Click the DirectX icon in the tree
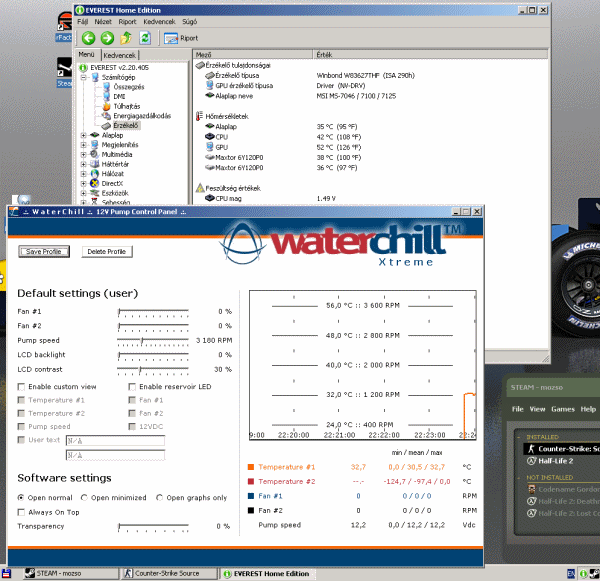Image resolution: width=600 pixels, height=581 pixels. (95, 183)
